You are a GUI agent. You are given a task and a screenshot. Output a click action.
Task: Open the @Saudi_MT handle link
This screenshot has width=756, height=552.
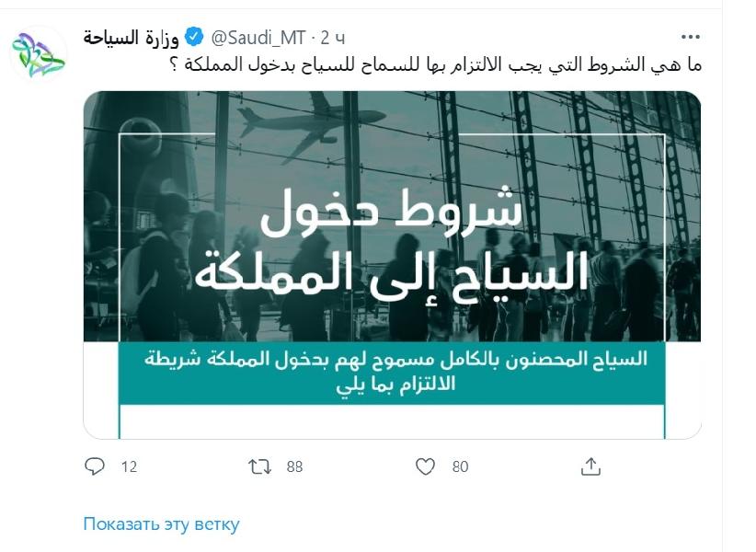coord(258,38)
